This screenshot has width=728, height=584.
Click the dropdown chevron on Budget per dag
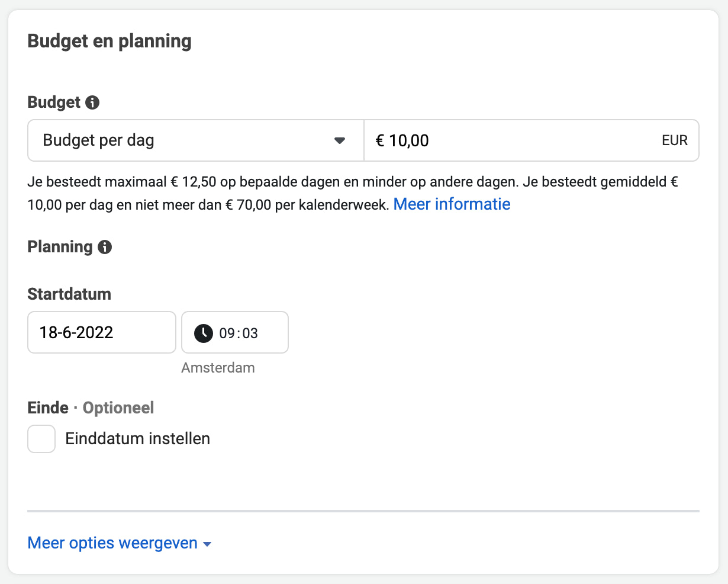339,140
